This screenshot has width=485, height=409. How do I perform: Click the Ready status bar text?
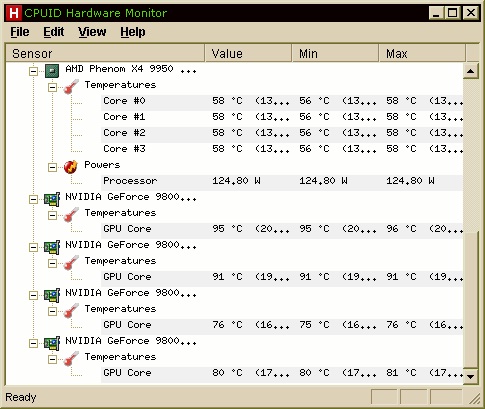[x=21, y=397]
